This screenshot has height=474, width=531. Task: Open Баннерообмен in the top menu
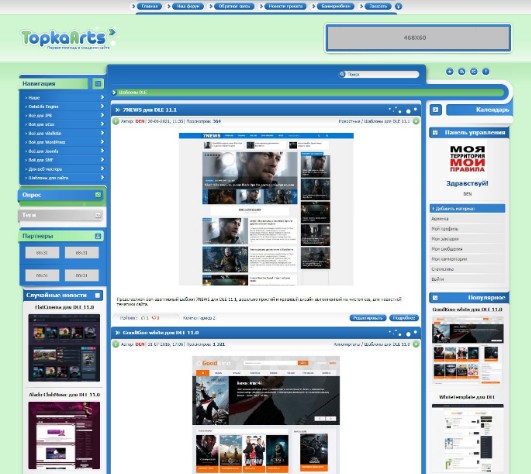336,6
